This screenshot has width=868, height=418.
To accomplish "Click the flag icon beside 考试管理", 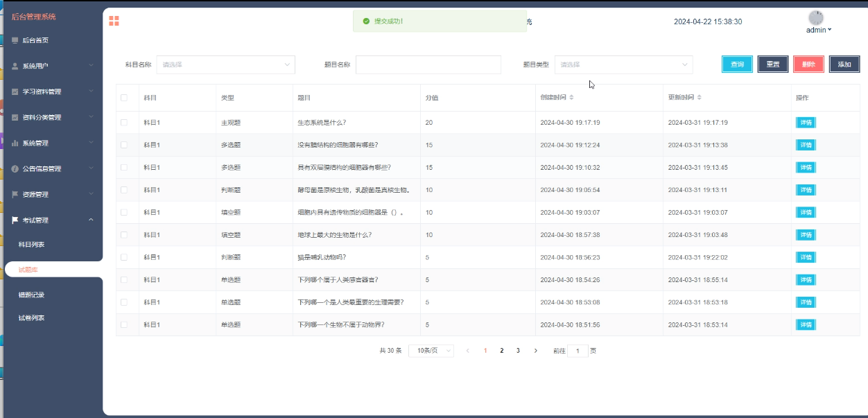I will point(15,220).
